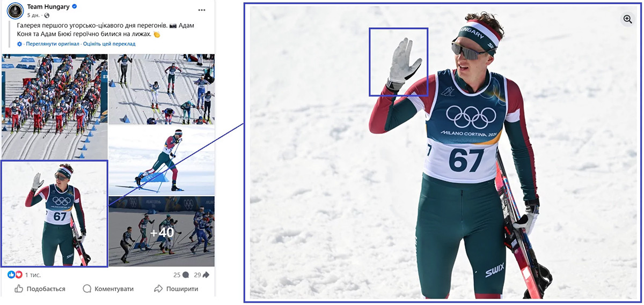Click the globe public audience icon

pos(47,16)
